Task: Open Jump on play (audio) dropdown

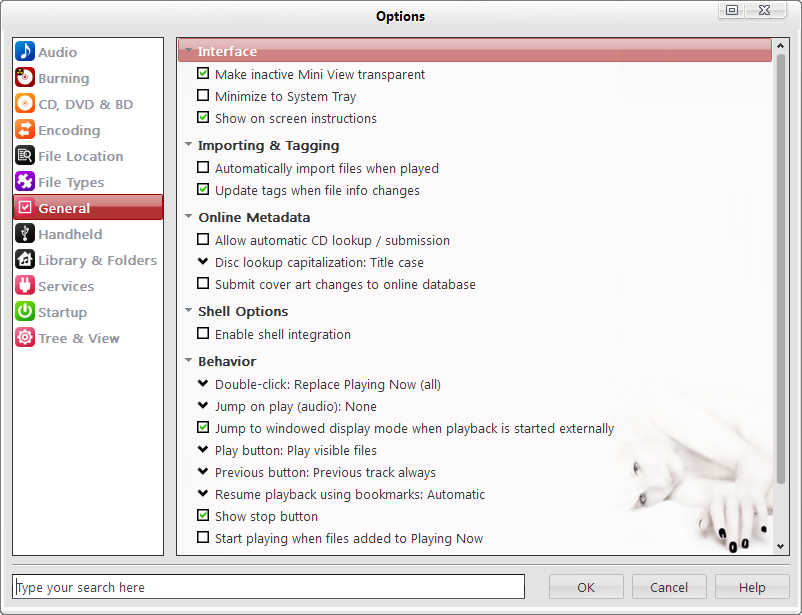Action: point(203,405)
